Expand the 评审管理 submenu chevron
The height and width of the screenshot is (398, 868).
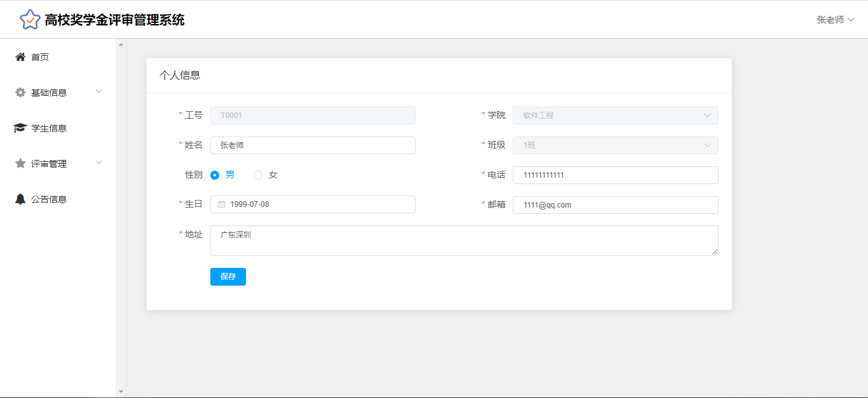pos(99,163)
